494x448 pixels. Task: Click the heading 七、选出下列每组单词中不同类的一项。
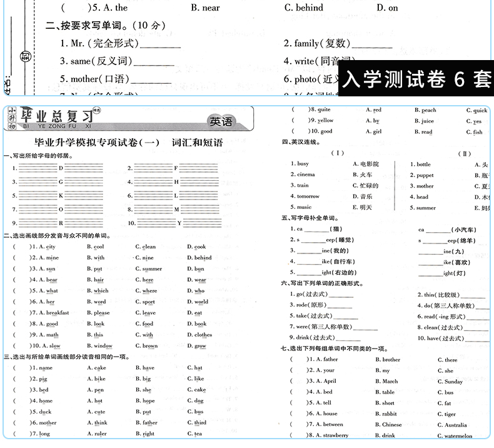[x=335, y=349]
